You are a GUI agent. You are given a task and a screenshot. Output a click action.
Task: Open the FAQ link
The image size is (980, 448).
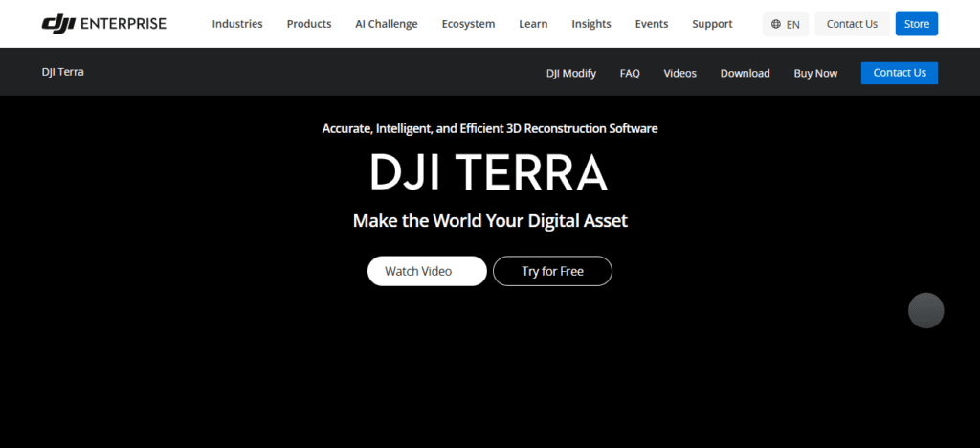[630, 73]
